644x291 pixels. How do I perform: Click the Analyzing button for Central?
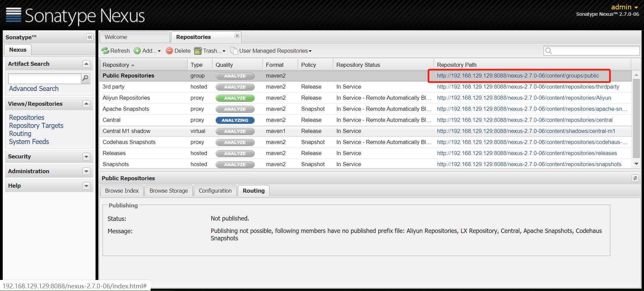coord(235,120)
